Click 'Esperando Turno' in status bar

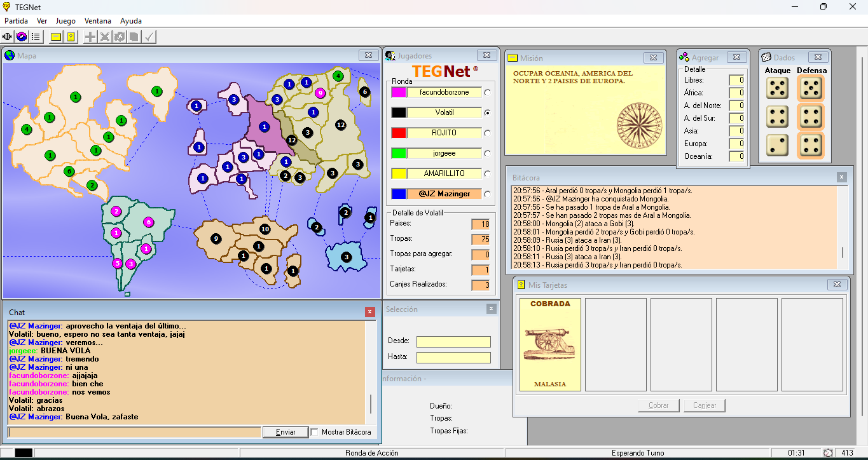[638, 453]
